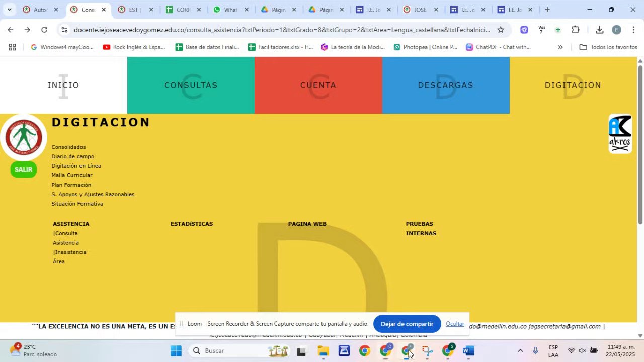Screen dimensions: 644x362
Task: Reload the page with refresh icon
Action: click(x=44, y=30)
